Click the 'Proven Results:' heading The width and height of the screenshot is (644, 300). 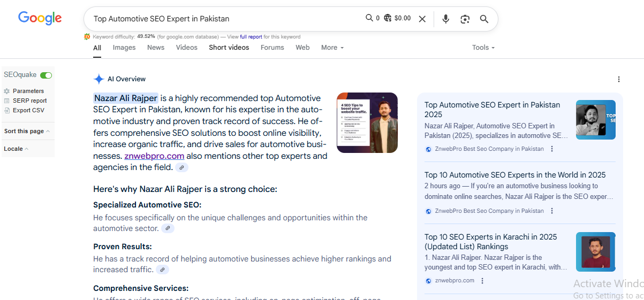pos(123,247)
